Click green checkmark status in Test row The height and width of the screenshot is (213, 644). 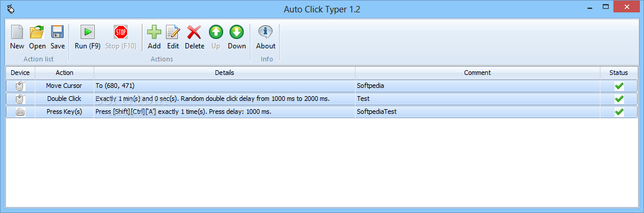(x=619, y=99)
